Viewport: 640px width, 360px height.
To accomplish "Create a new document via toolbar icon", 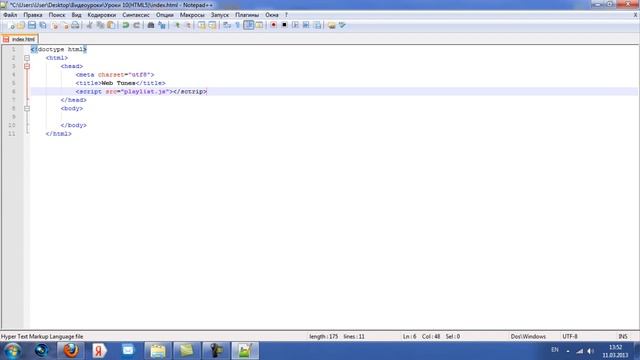I will point(11,25).
